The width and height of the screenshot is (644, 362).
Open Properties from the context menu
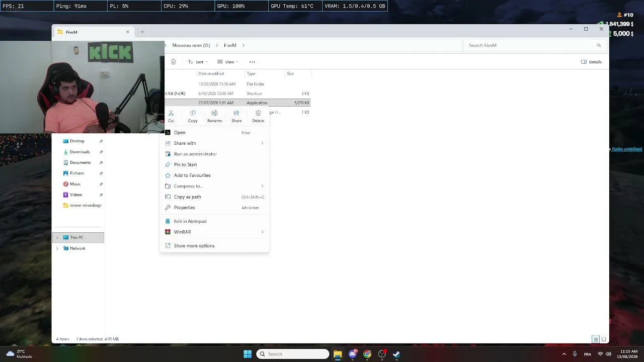[x=214, y=208]
